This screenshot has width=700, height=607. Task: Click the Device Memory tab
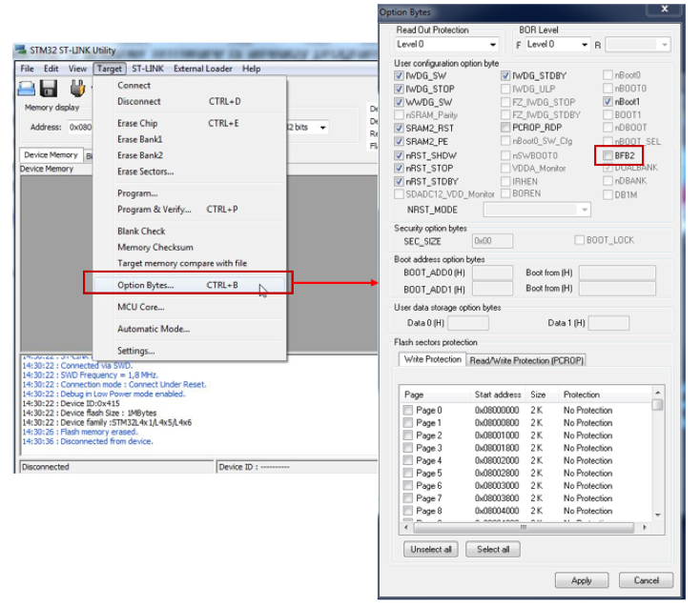click(51, 154)
